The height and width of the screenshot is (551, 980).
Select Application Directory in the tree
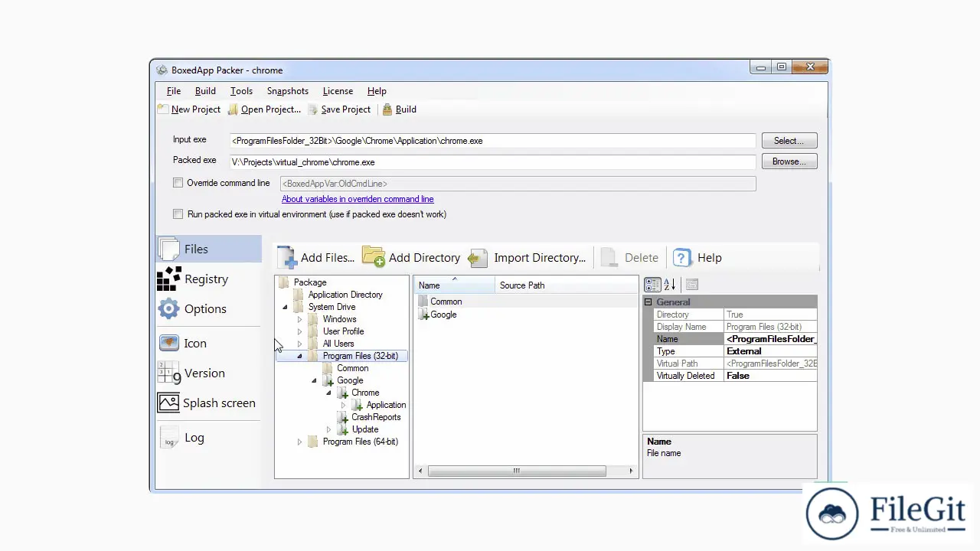345,295
